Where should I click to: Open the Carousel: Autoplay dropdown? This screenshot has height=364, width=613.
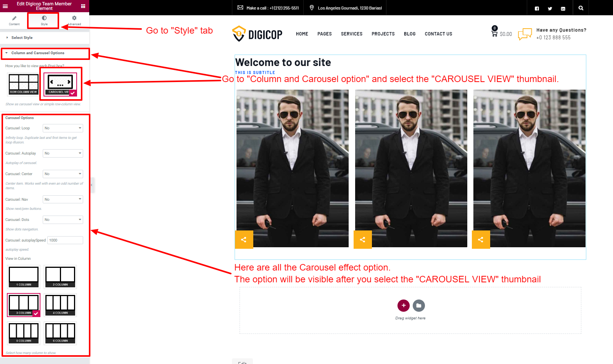point(63,153)
